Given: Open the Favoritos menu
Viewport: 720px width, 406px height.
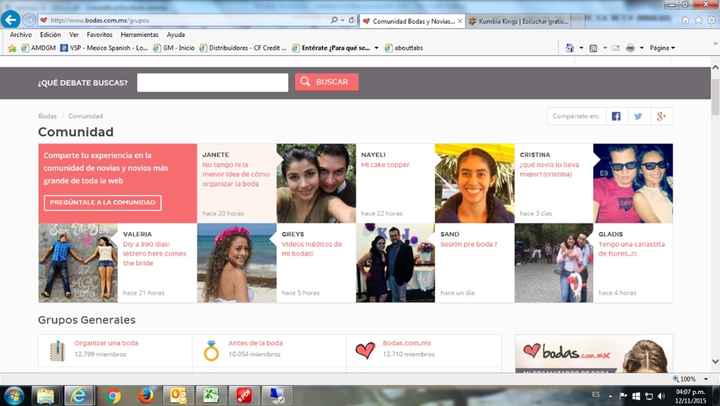Looking at the screenshot, I should pos(99,34).
